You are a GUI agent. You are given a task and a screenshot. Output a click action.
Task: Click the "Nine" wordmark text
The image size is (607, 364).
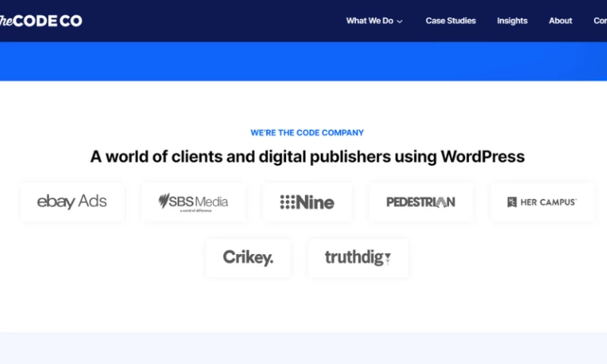(x=315, y=202)
